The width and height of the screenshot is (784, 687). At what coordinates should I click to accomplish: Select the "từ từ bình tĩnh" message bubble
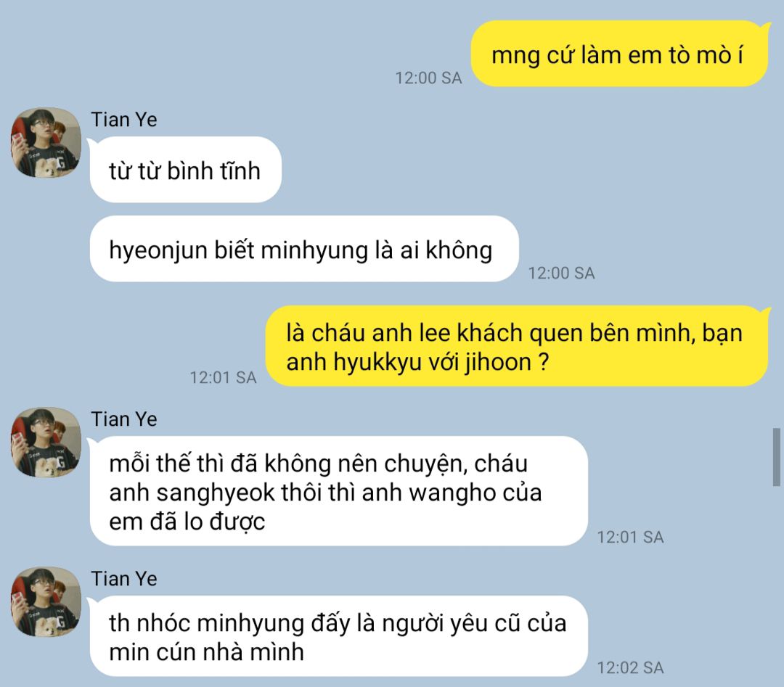point(185,170)
